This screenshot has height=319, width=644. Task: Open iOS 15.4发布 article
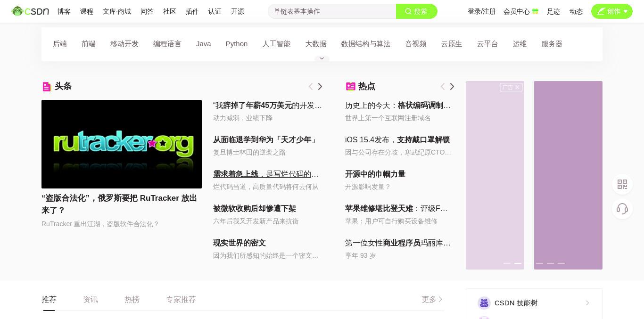click(x=397, y=140)
